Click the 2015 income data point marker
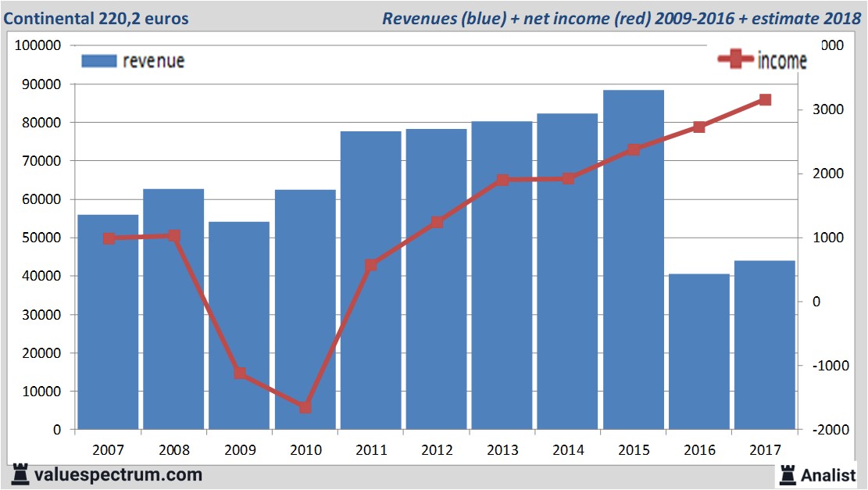The image size is (868, 490). [x=634, y=149]
